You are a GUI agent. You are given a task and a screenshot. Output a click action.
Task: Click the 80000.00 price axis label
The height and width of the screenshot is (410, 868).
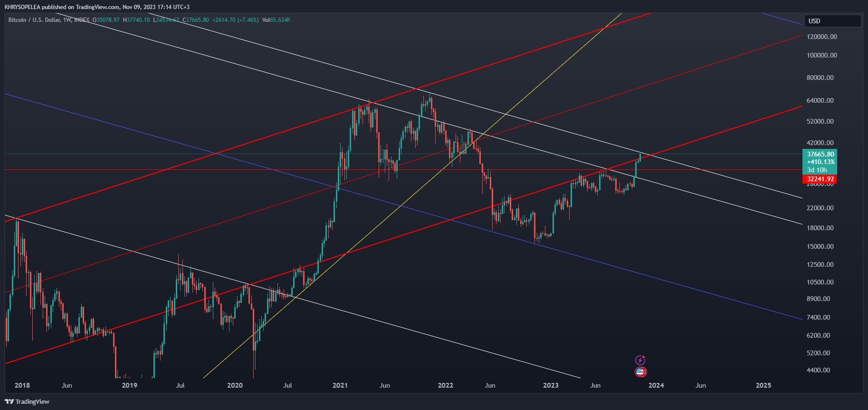pos(820,78)
